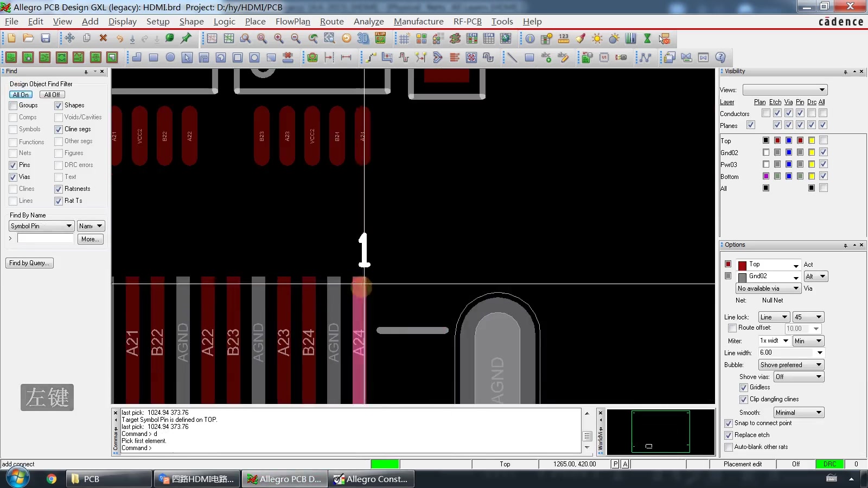868x488 pixels.
Task: Open a design with the folder icon
Action: tap(28, 38)
